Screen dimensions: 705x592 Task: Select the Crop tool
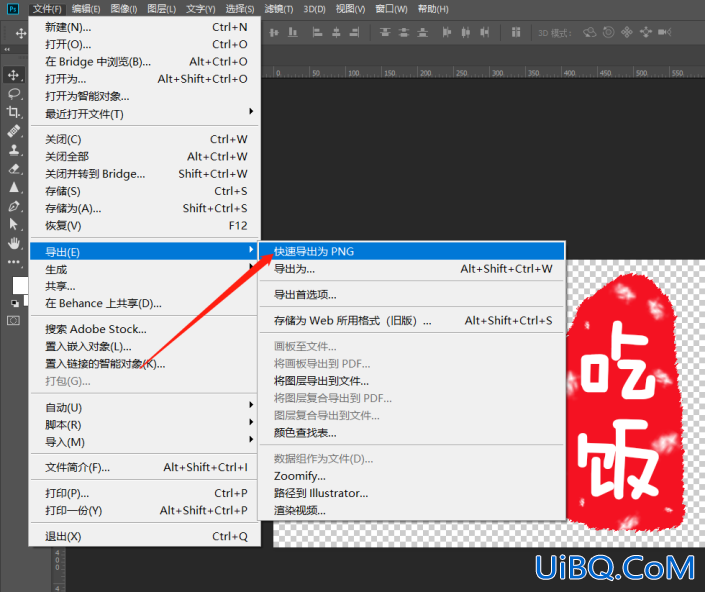(x=13, y=112)
